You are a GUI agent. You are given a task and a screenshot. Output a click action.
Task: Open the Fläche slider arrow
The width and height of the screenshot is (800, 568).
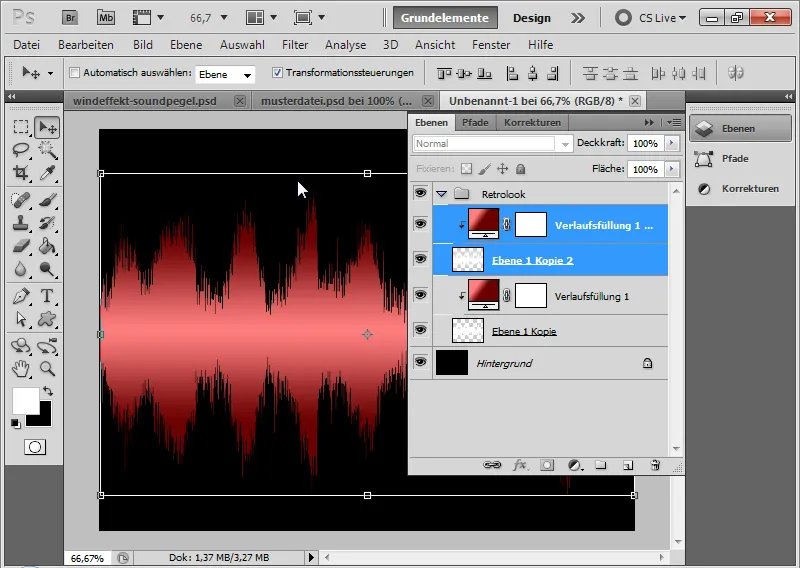tap(672, 169)
